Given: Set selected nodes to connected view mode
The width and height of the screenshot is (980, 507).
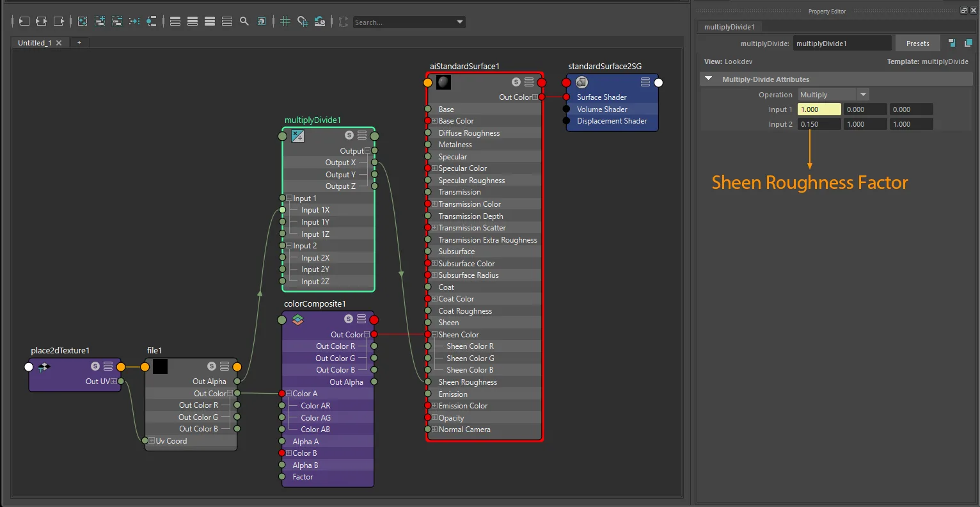Looking at the screenshot, I should [x=193, y=21].
